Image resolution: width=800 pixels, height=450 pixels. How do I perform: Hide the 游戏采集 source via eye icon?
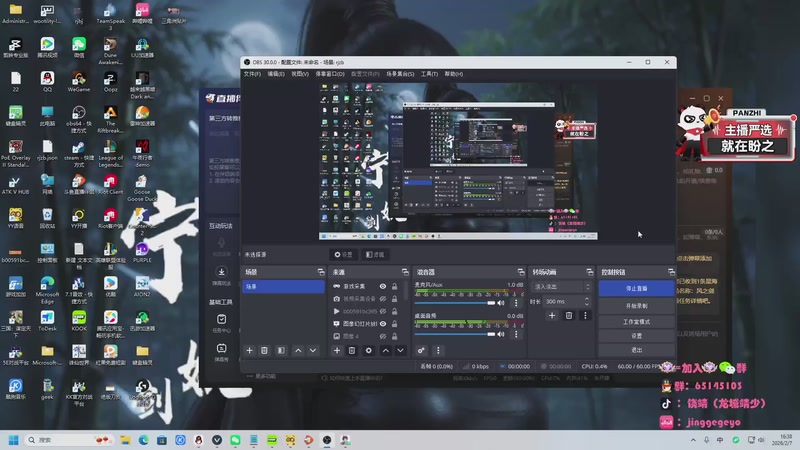[x=383, y=286]
